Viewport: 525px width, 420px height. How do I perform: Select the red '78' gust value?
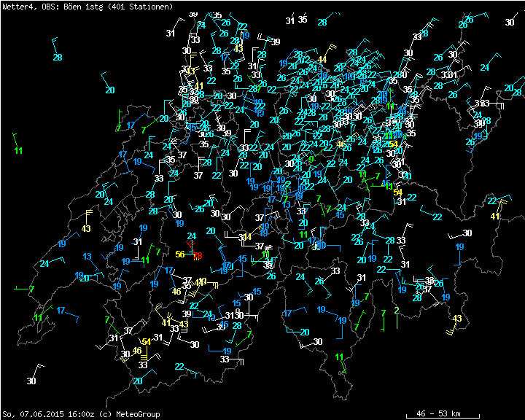pos(198,256)
